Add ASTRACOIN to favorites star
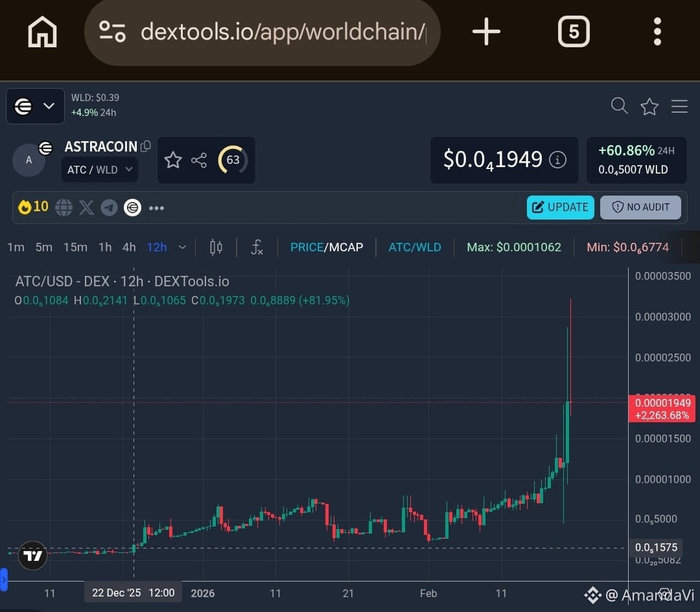The height and width of the screenshot is (612, 700). tap(173, 160)
